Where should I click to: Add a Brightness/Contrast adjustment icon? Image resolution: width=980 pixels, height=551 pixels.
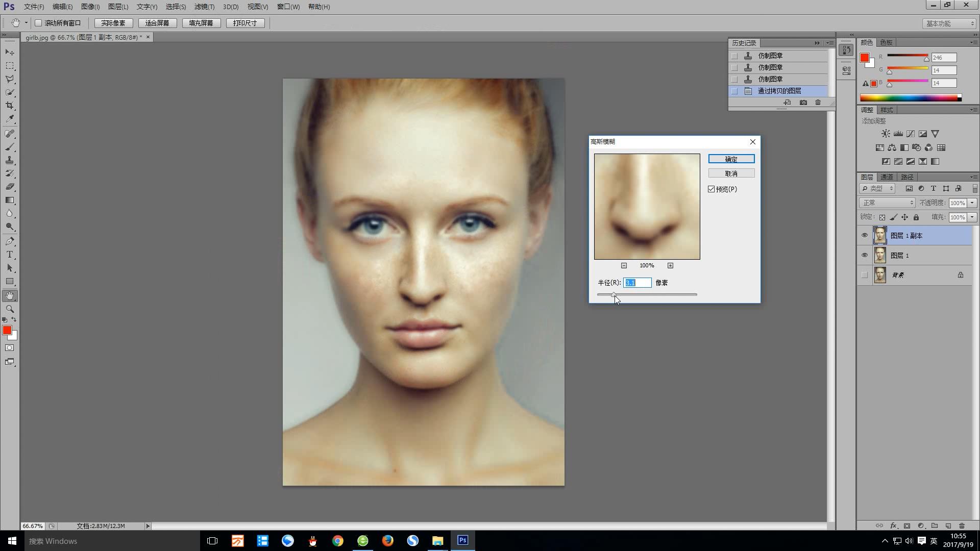tap(886, 134)
